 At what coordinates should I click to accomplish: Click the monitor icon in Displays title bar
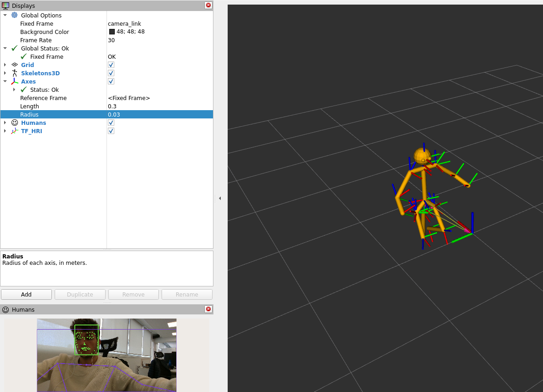click(5, 5)
